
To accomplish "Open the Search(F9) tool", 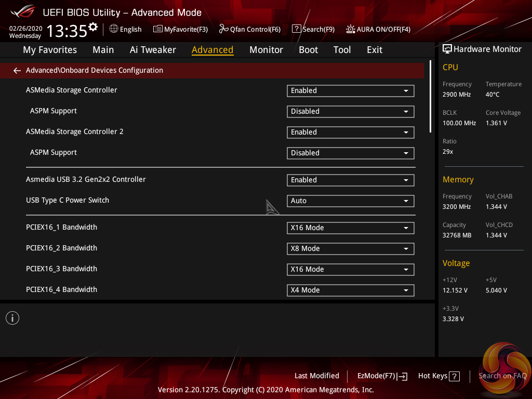I will click(x=313, y=29).
